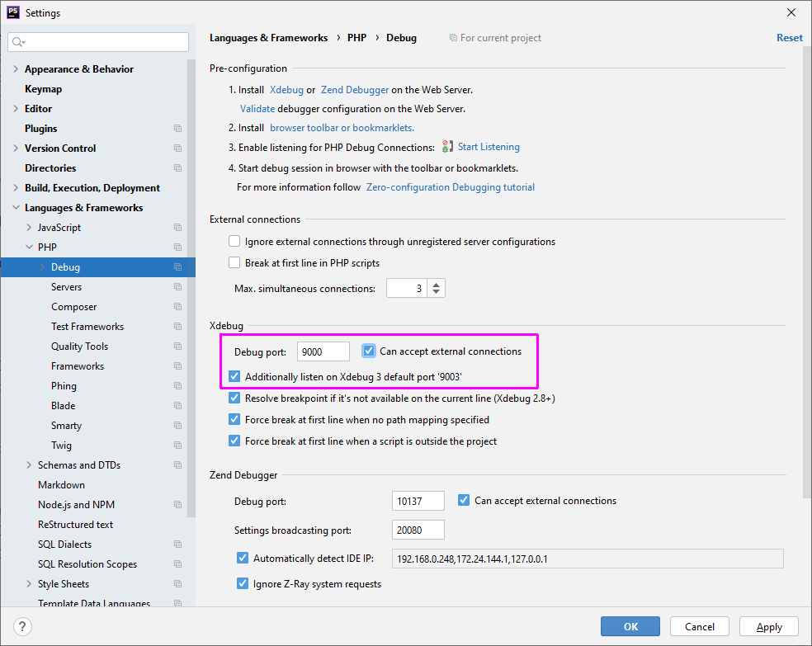Image resolution: width=812 pixels, height=646 pixels.
Task: Open Markdown settings page
Action: [x=62, y=485]
